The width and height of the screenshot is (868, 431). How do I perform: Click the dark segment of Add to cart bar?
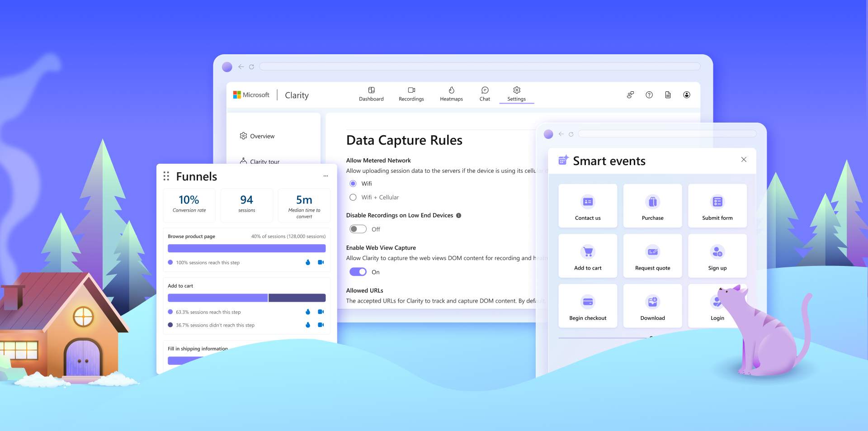click(297, 298)
